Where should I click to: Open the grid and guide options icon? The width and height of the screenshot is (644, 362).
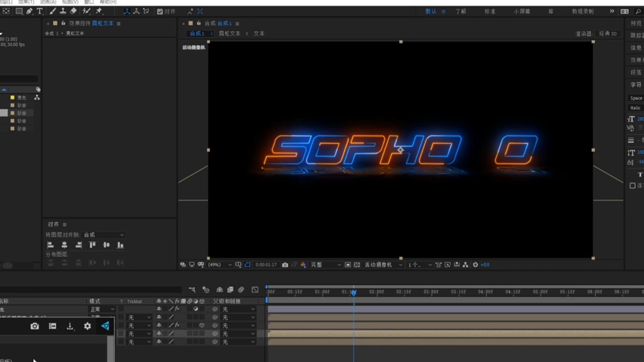click(x=238, y=265)
